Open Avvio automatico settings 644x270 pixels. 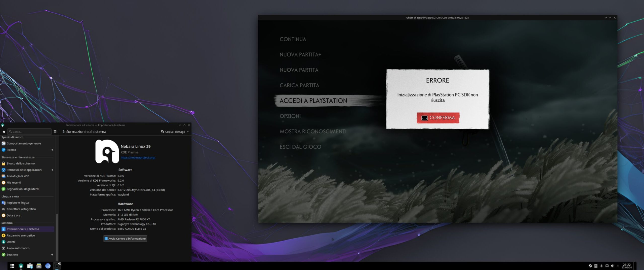coord(27,248)
